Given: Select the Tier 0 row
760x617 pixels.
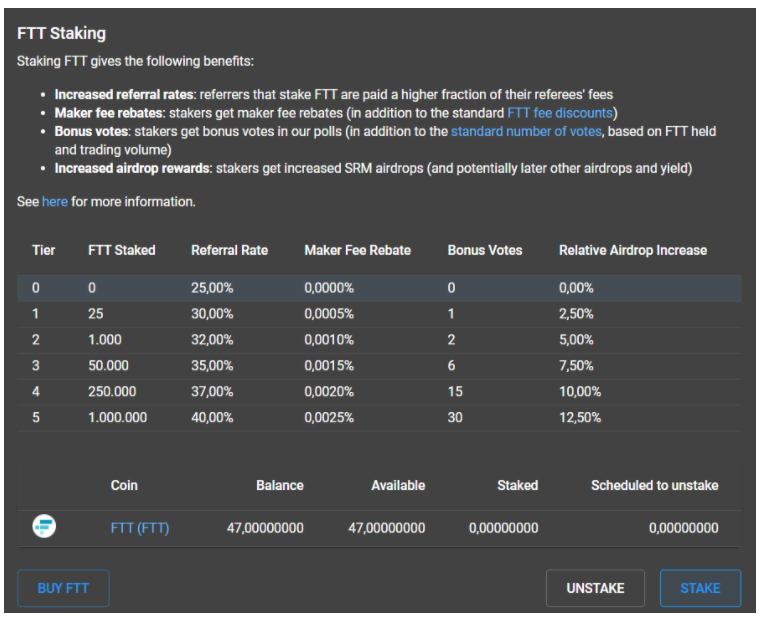Looking at the screenshot, I should (378, 288).
